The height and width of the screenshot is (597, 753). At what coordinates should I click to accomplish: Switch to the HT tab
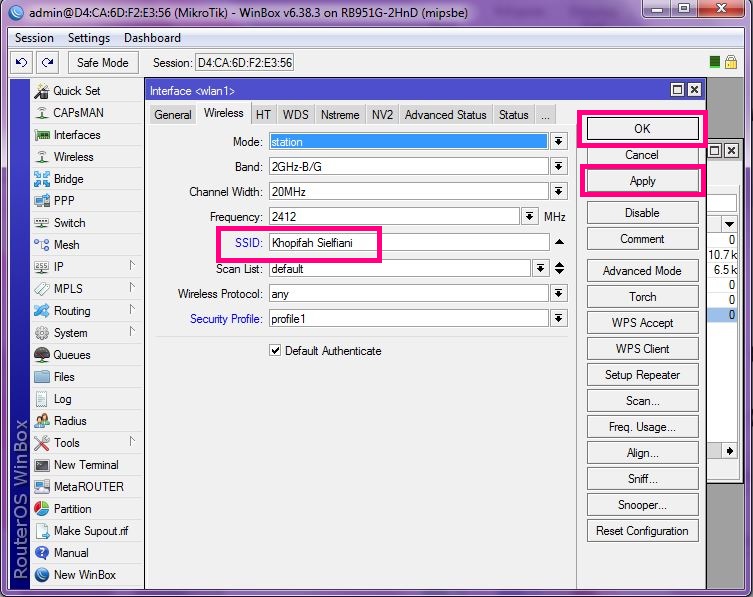pyautogui.click(x=263, y=115)
